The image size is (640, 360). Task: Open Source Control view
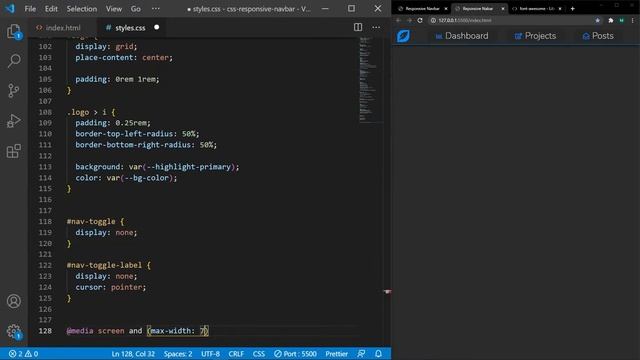[14, 91]
